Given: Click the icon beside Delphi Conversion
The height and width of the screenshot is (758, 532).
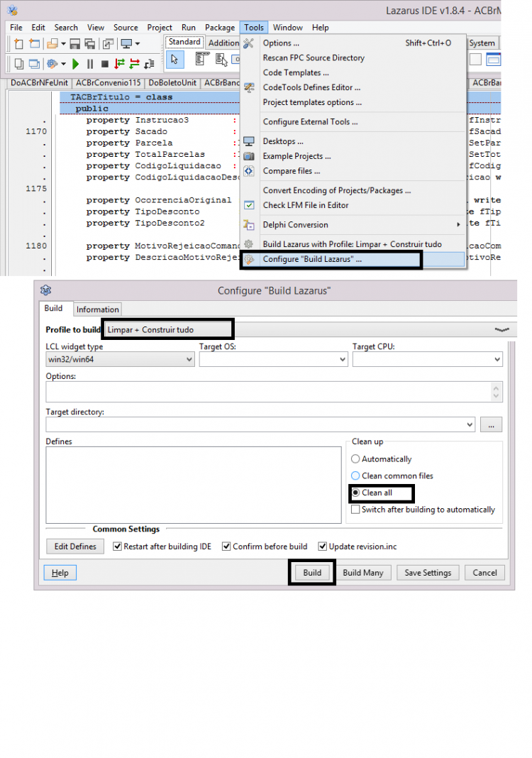Looking at the screenshot, I should point(249,225).
